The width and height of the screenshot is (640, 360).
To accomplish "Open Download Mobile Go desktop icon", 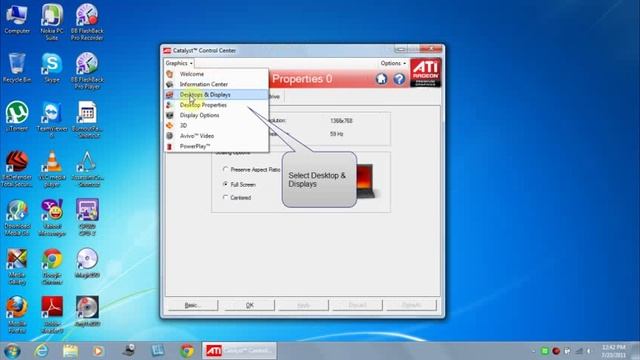I will 17,218.
